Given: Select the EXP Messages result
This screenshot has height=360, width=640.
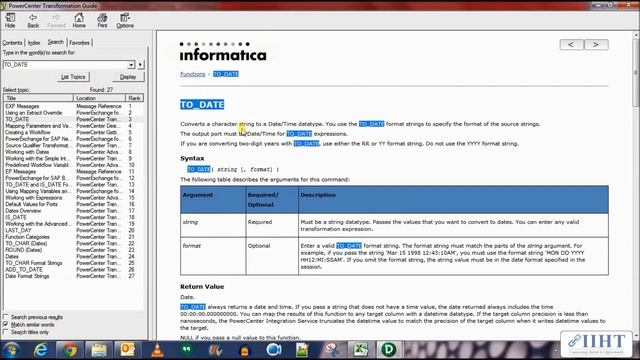Looking at the screenshot, I should coord(22,106).
